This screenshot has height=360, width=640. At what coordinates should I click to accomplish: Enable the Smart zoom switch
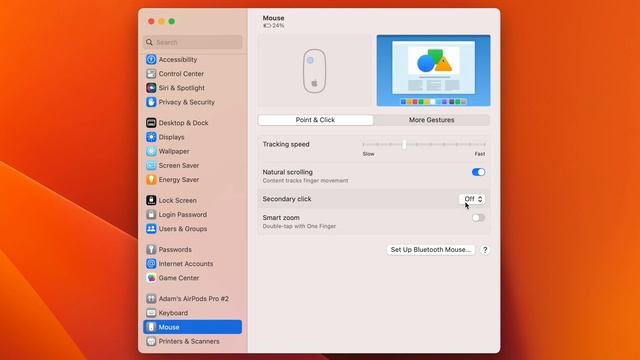point(478,218)
